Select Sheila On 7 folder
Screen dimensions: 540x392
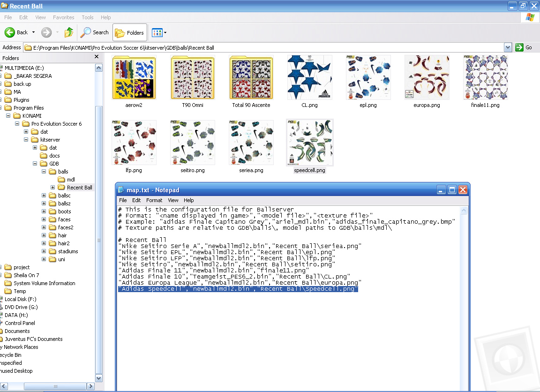22,275
